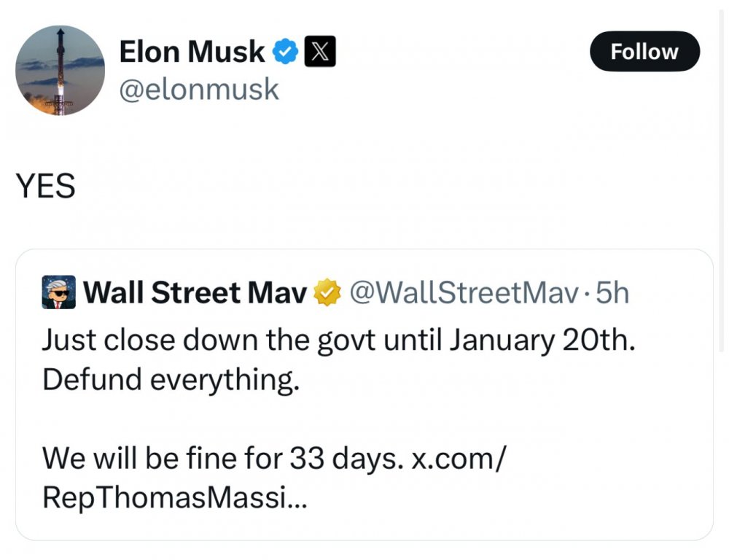Click the gold verified badge

pos(327,293)
